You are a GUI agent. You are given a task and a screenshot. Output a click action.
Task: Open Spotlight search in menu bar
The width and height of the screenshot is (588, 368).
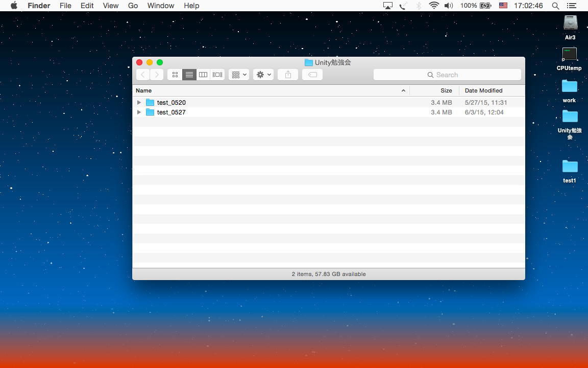[555, 6]
